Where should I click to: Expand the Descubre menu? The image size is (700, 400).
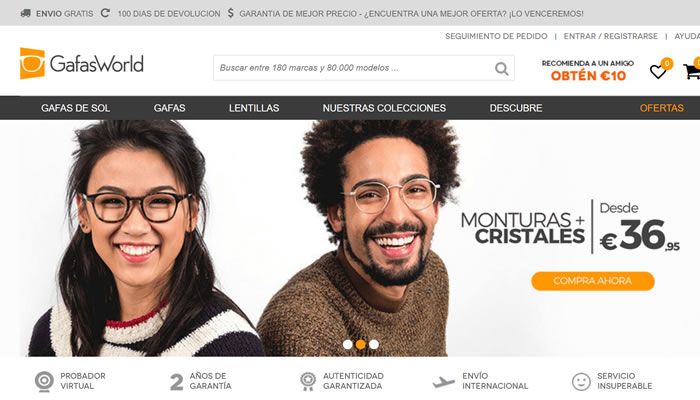516,108
